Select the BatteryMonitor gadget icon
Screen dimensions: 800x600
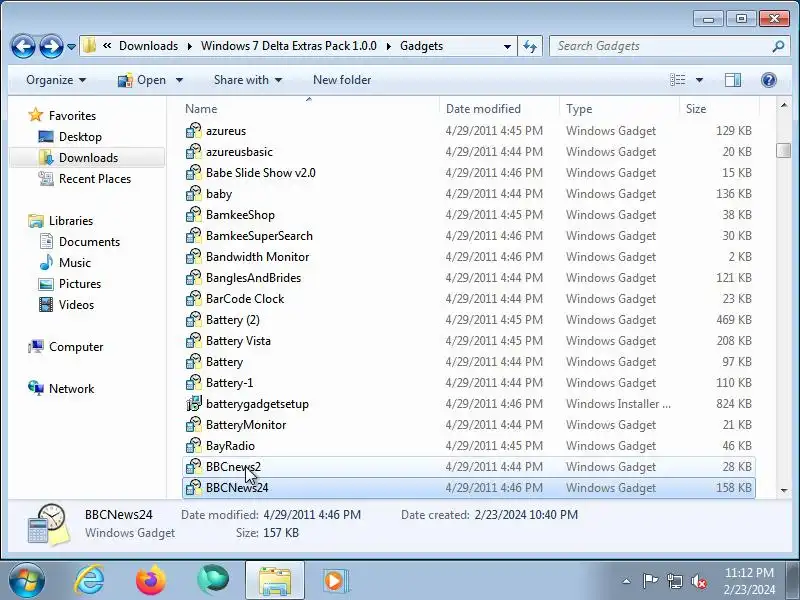click(x=193, y=424)
